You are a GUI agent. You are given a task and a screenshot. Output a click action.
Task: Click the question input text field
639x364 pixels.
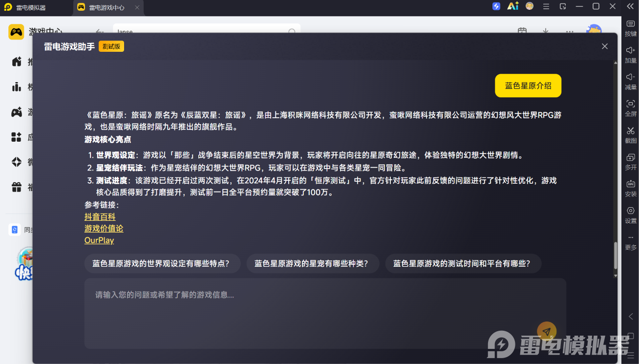[x=325, y=313]
